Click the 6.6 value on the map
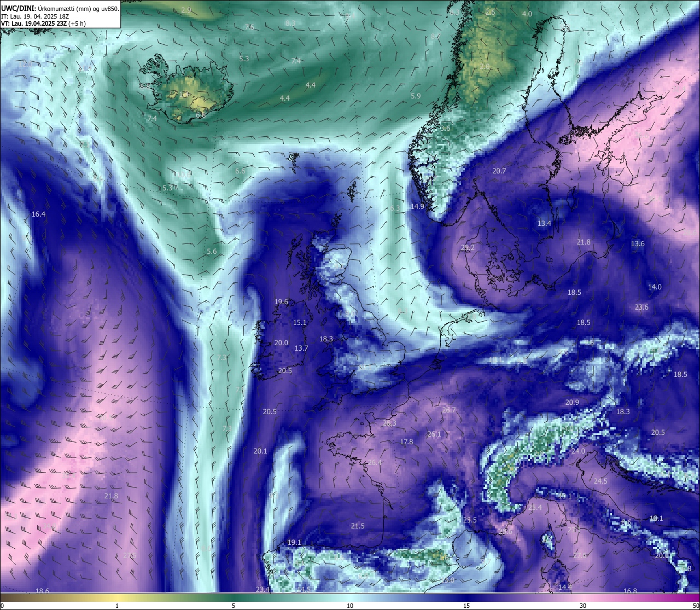Screen dimensions: 700x610 (x=240, y=171)
